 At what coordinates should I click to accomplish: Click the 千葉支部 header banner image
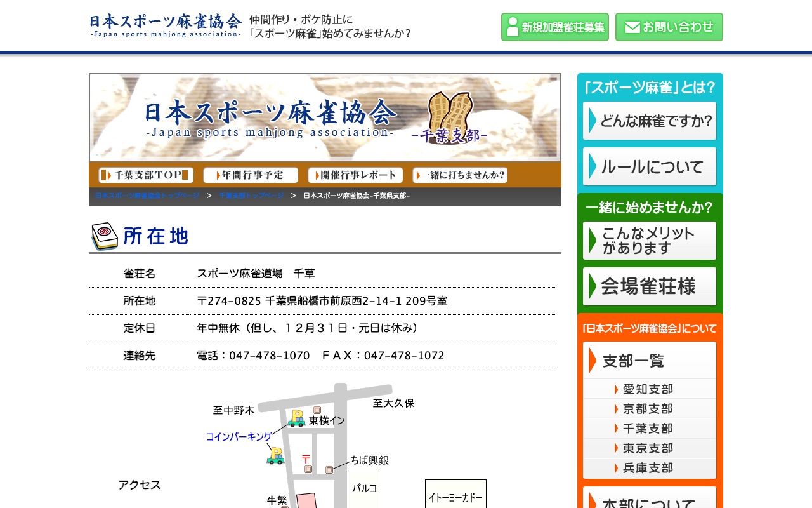coord(325,117)
